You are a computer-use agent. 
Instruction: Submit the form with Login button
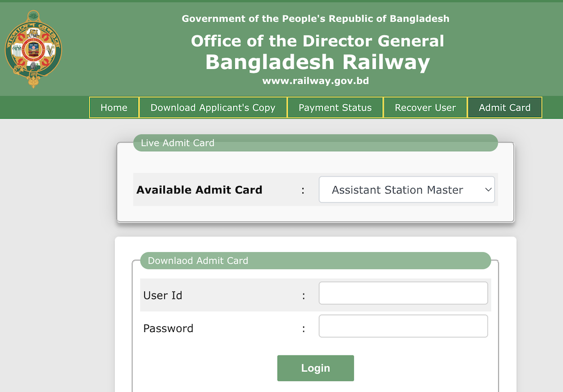(x=316, y=368)
